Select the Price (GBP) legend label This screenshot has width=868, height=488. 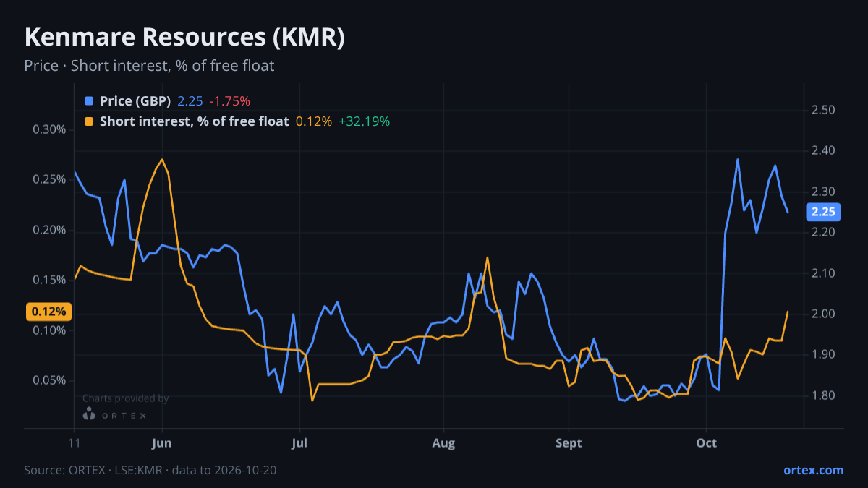tap(135, 101)
